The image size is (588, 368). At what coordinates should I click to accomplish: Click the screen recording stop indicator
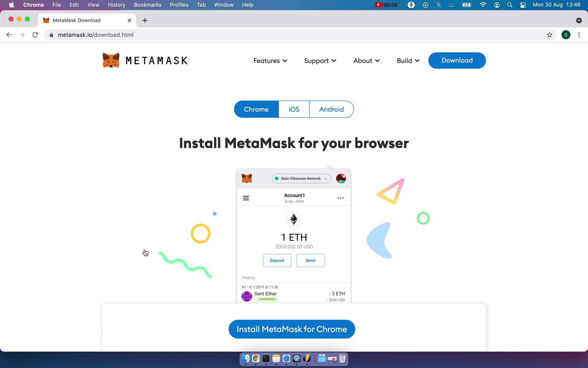pyautogui.click(x=379, y=5)
